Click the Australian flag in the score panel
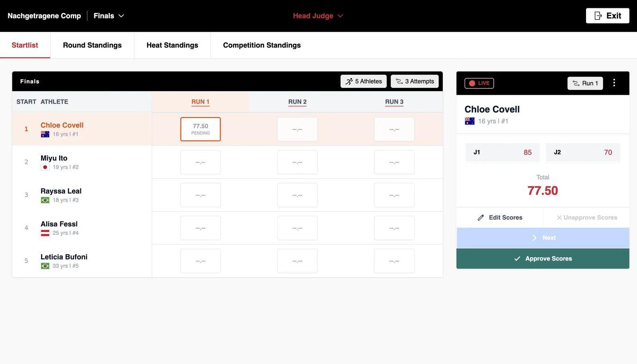The height and width of the screenshot is (364, 637). point(470,121)
